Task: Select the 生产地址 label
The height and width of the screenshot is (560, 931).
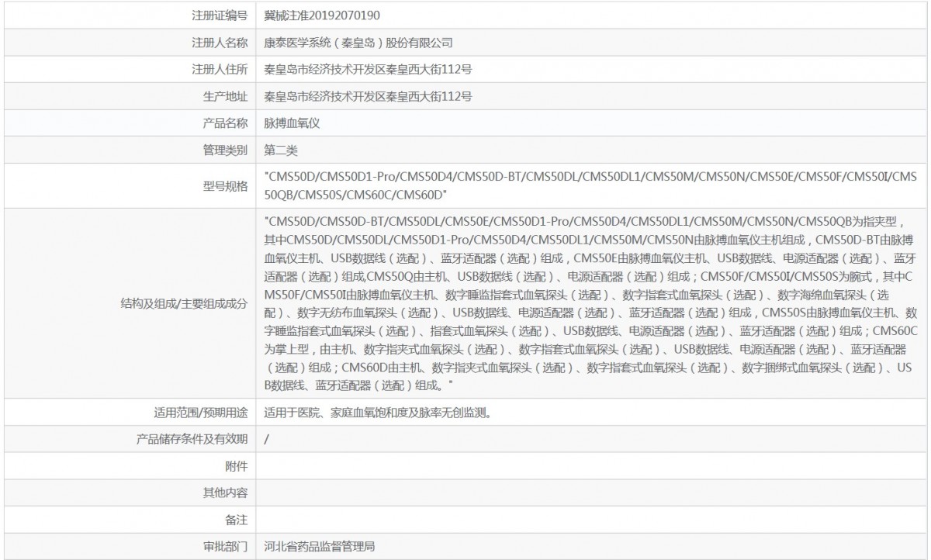Action: 225,96
